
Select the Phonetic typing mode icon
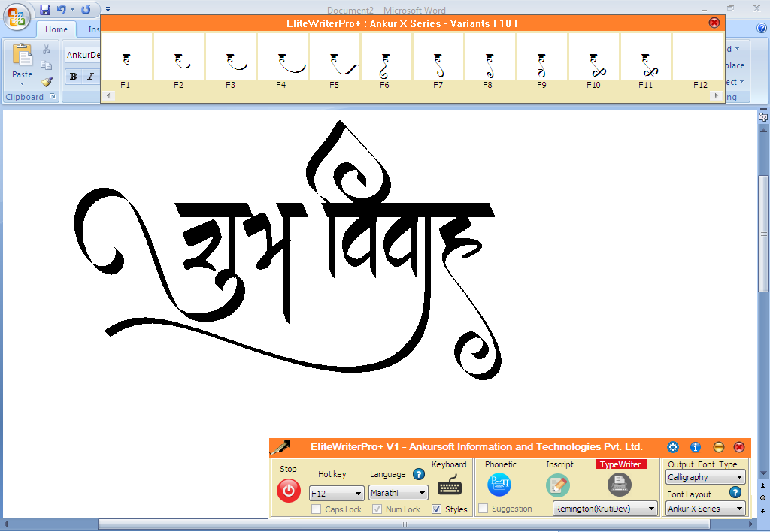tap(499, 485)
